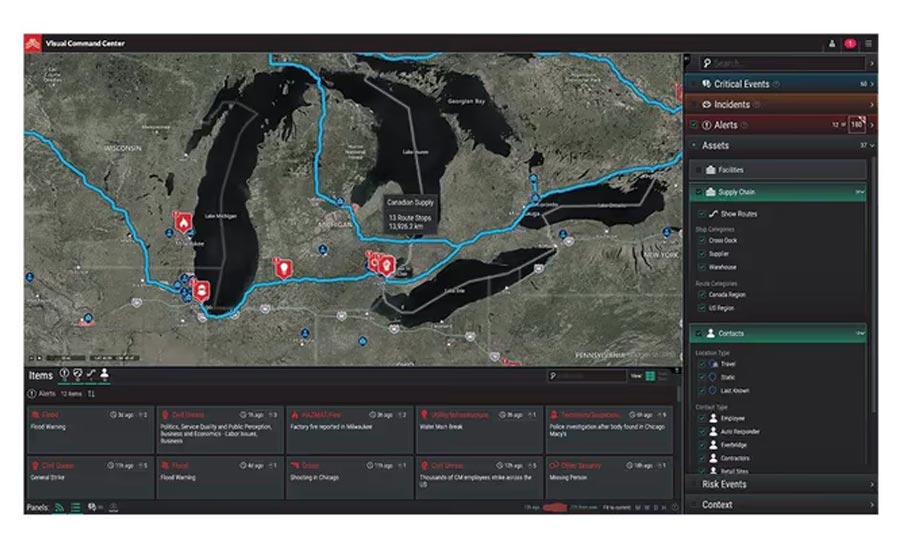Viewport: 900px width, 550px height.
Task: Open the red notification badge in header
Action: 850,44
